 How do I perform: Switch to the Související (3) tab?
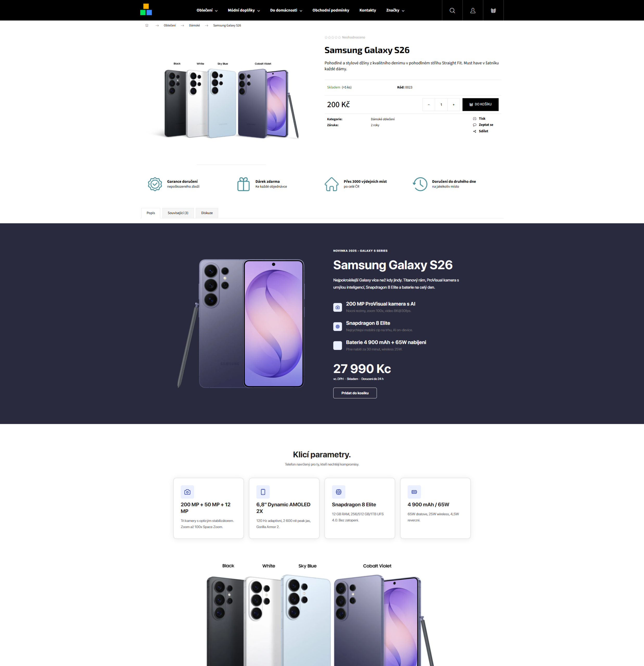click(x=178, y=213)
